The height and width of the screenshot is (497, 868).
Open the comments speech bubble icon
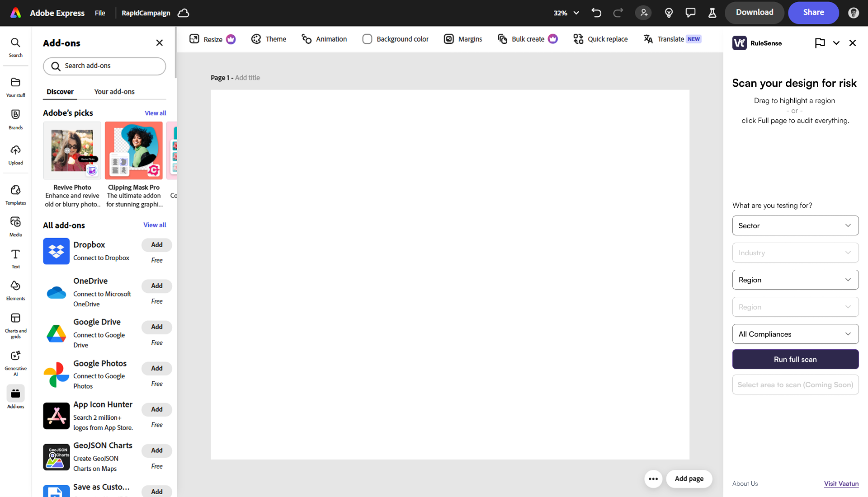[690, 13]
